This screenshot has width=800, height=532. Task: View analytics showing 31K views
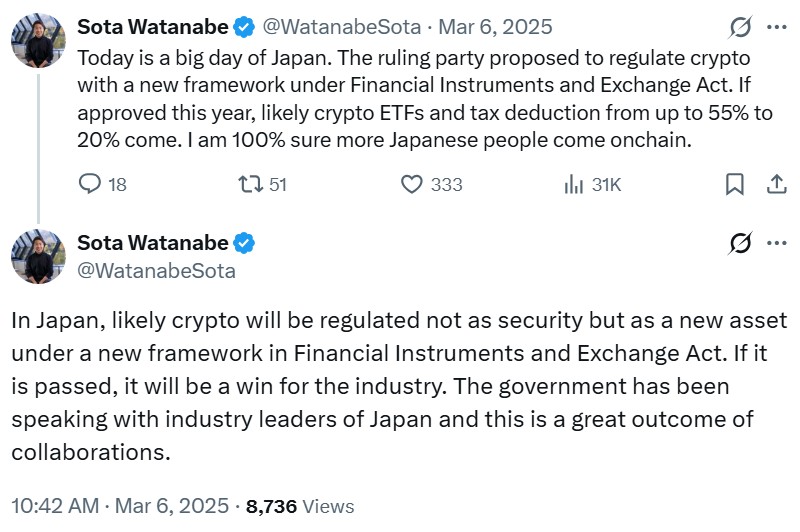click(575, 184)
